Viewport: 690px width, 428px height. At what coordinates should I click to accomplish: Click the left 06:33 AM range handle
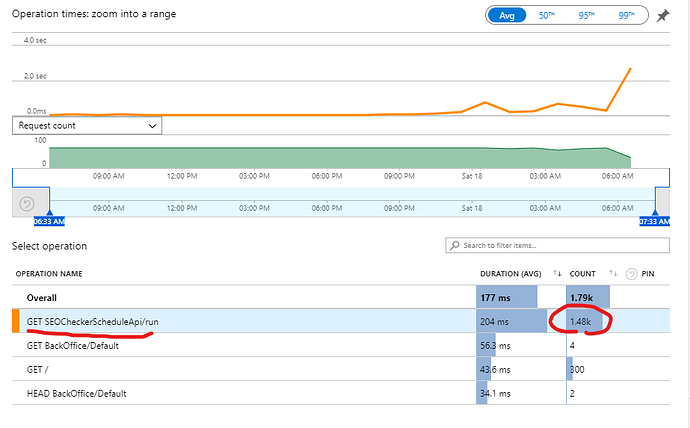tap(49, 221)
